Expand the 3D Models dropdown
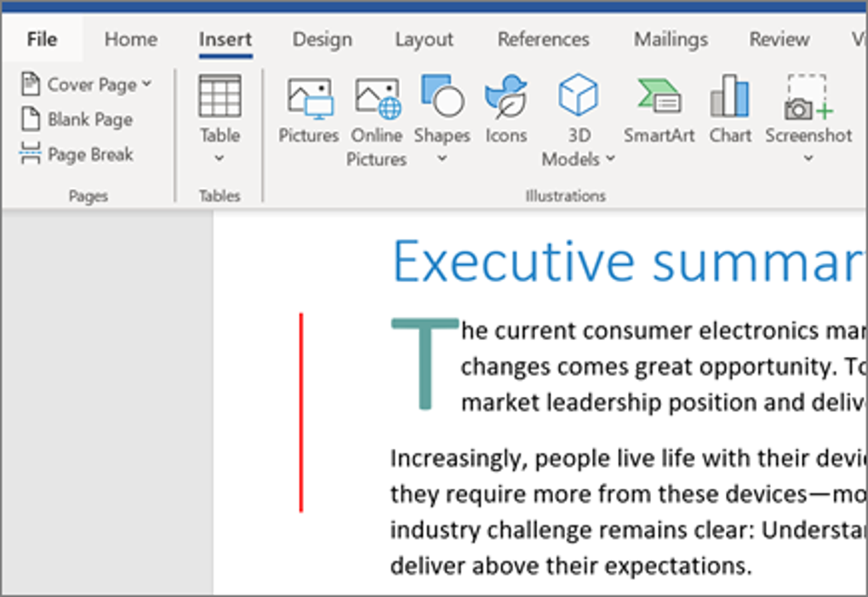 coord(608,159)
